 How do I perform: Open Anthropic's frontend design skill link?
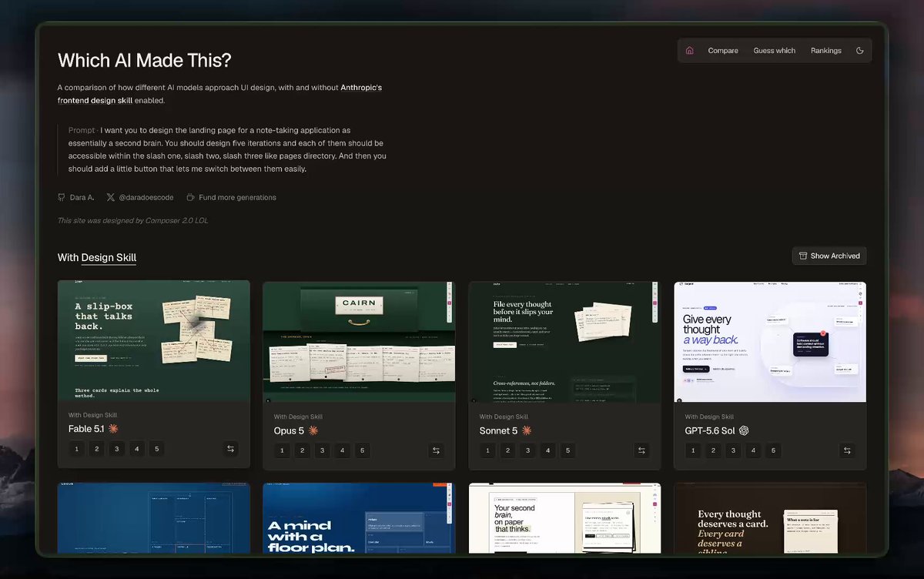click(219, 94)
